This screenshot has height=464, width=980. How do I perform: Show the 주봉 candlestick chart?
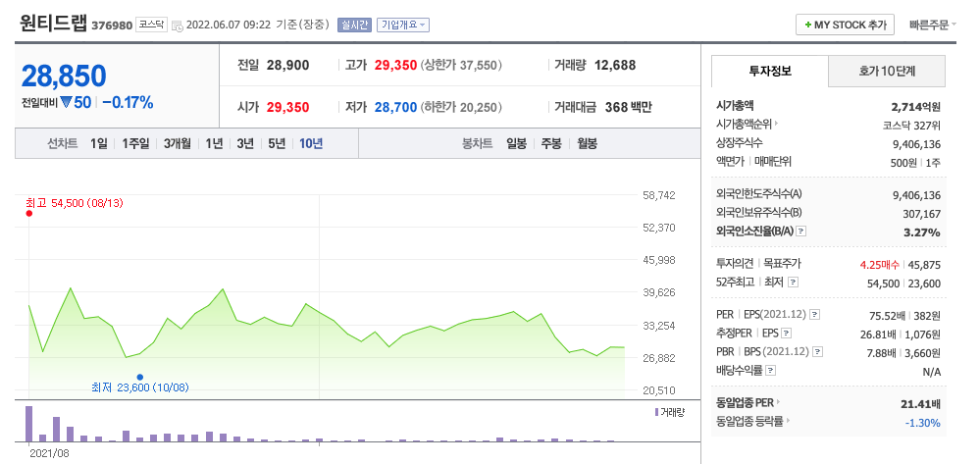(x=551, y=144)
